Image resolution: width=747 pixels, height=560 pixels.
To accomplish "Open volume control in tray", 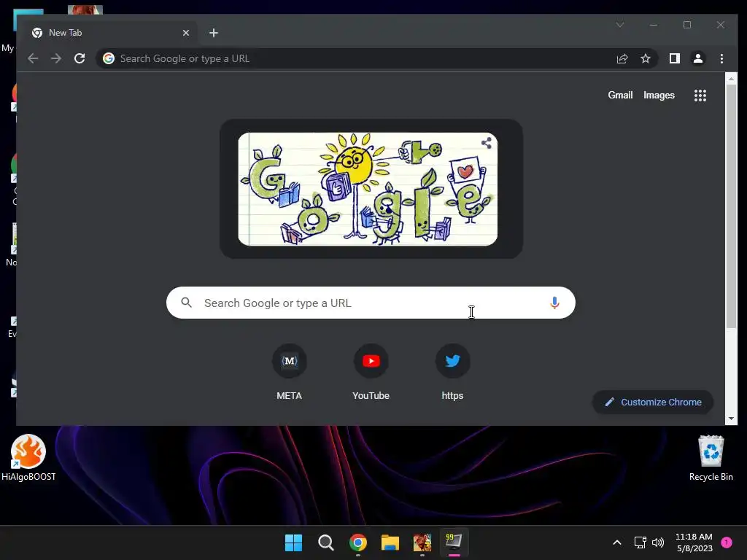I will [x=658, y=542].
